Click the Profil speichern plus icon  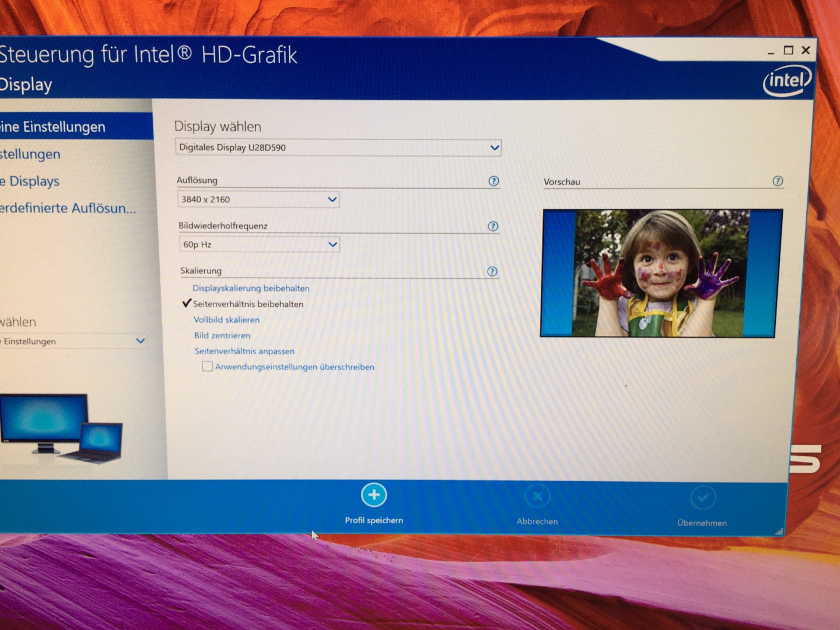pyautogui.click(x=374, y=495)
